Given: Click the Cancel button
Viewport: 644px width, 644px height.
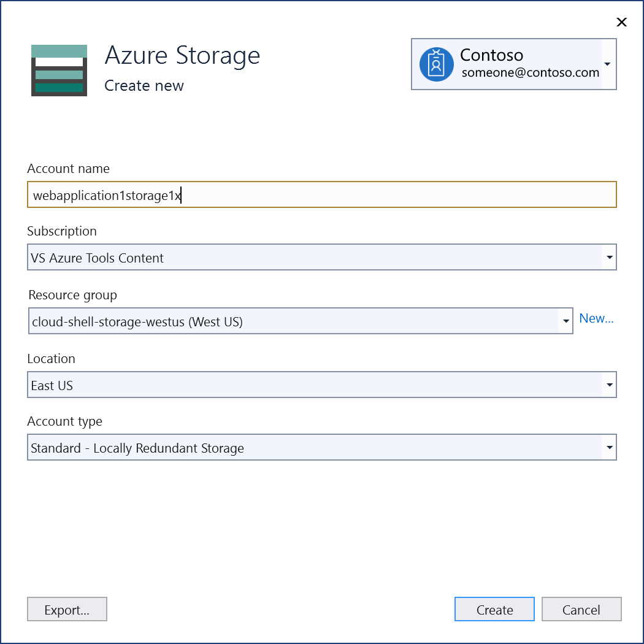Looking at the screenshot, I should 581,609.
